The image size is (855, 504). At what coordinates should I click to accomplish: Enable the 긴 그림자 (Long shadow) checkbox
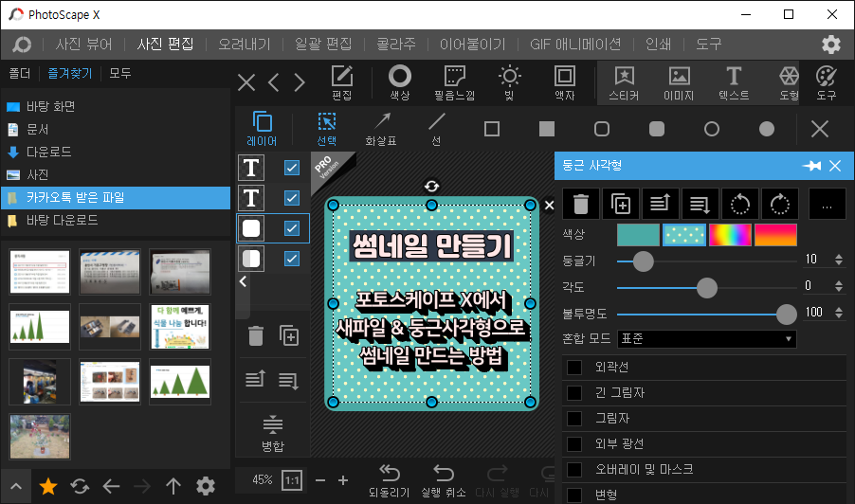[574, 393]
